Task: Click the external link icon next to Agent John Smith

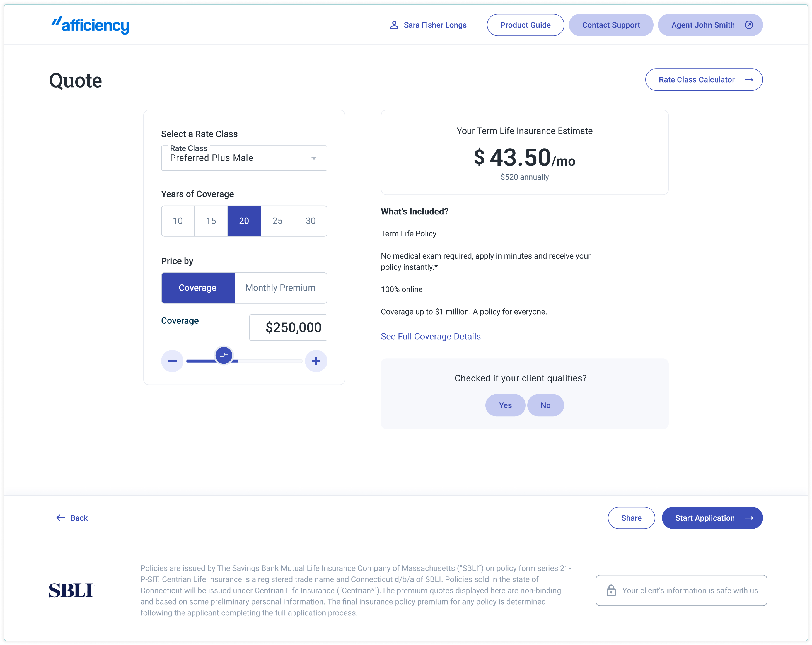Action: click(749, 25)
